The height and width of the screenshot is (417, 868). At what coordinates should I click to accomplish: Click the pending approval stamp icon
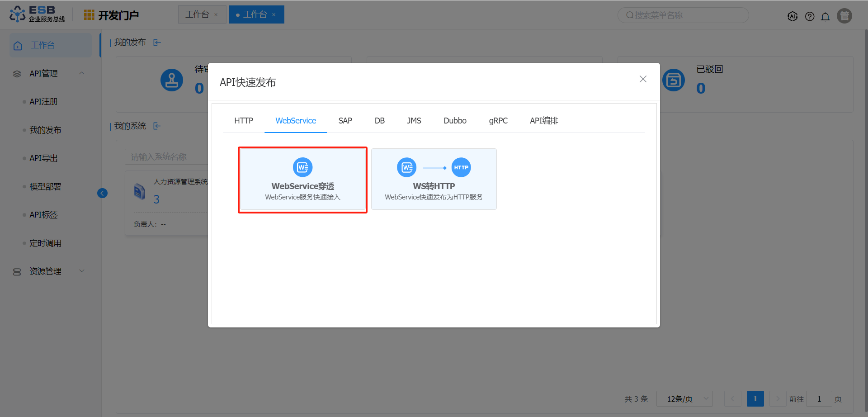(x=172, y=80)
